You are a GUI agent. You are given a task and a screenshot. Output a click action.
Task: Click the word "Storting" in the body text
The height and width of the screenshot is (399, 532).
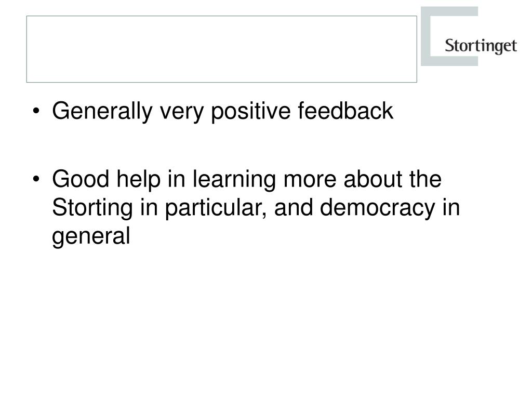[x=92, y=208]
